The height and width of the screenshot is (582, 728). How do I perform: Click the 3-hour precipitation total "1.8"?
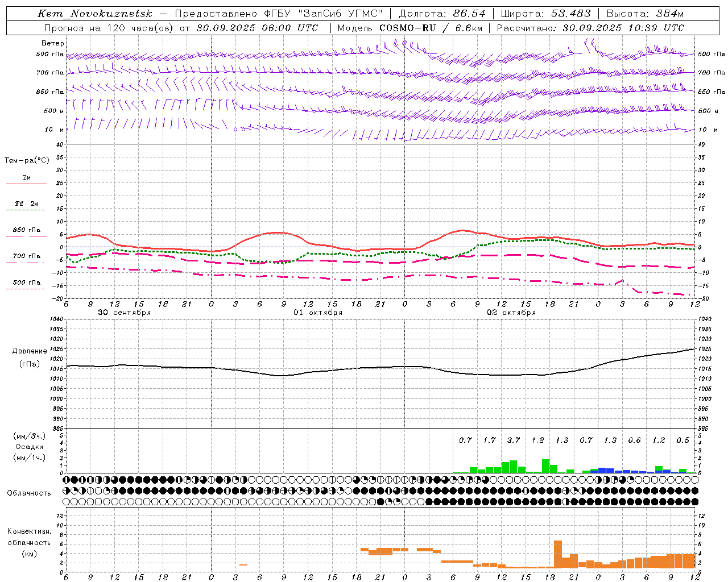point(538,440)
